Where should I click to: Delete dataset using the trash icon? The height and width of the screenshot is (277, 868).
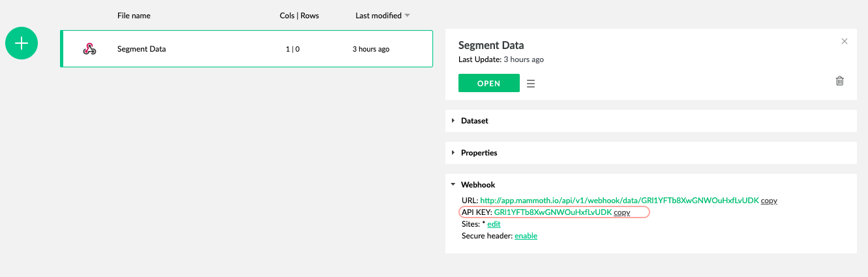(x=839, y=81)
